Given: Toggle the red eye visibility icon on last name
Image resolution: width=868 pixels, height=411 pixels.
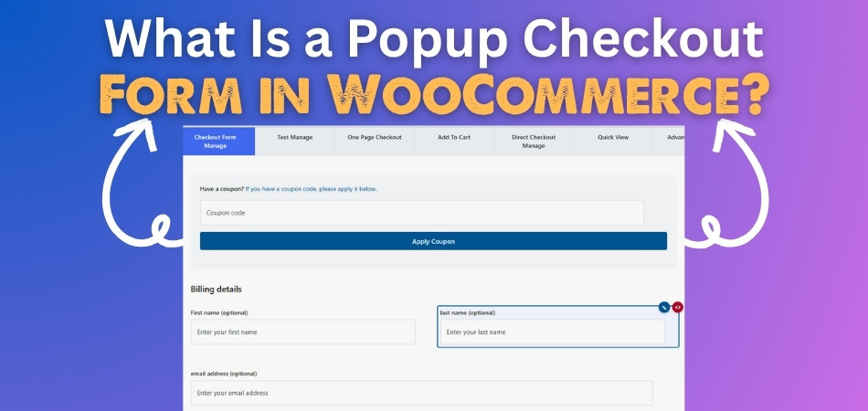Looking at the screenshot, I should [678, 307].
